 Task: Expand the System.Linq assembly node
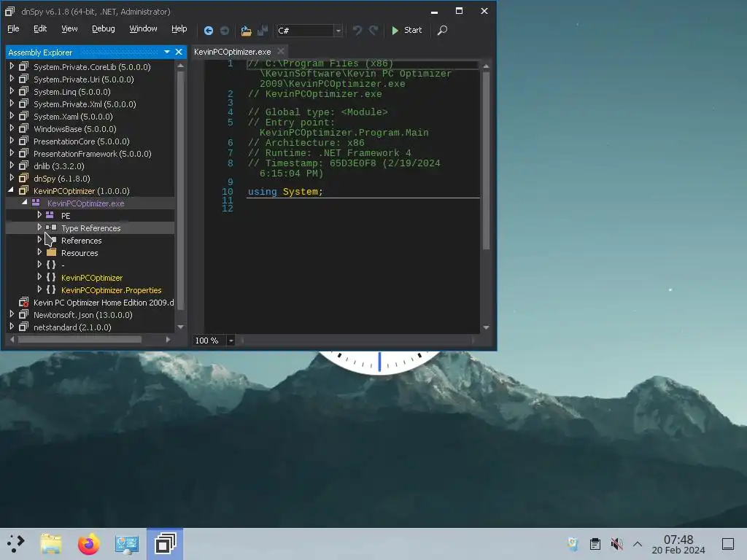point(12,91)
